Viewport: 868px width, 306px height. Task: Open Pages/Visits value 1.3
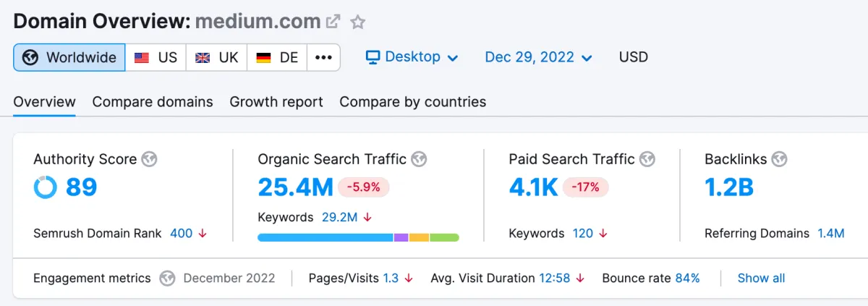point(391,278)
